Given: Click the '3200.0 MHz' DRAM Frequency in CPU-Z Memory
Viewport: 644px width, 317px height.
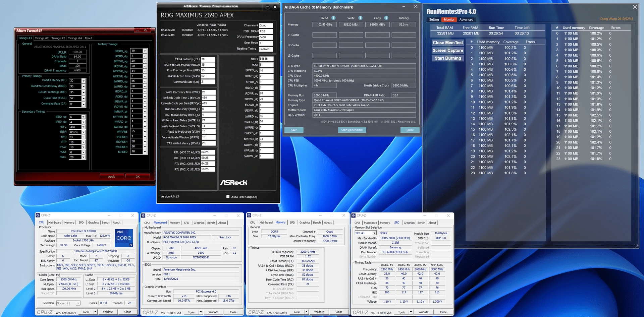Looking at the screenshot, I should (x=308, y=252).
